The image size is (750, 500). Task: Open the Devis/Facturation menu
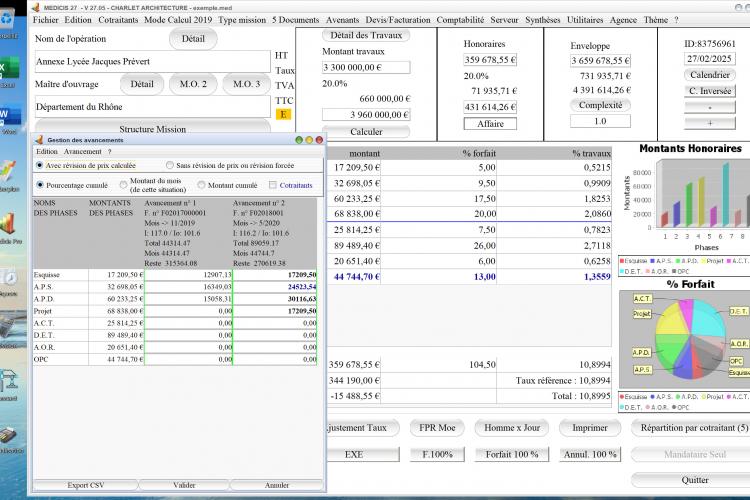[398, 20]
